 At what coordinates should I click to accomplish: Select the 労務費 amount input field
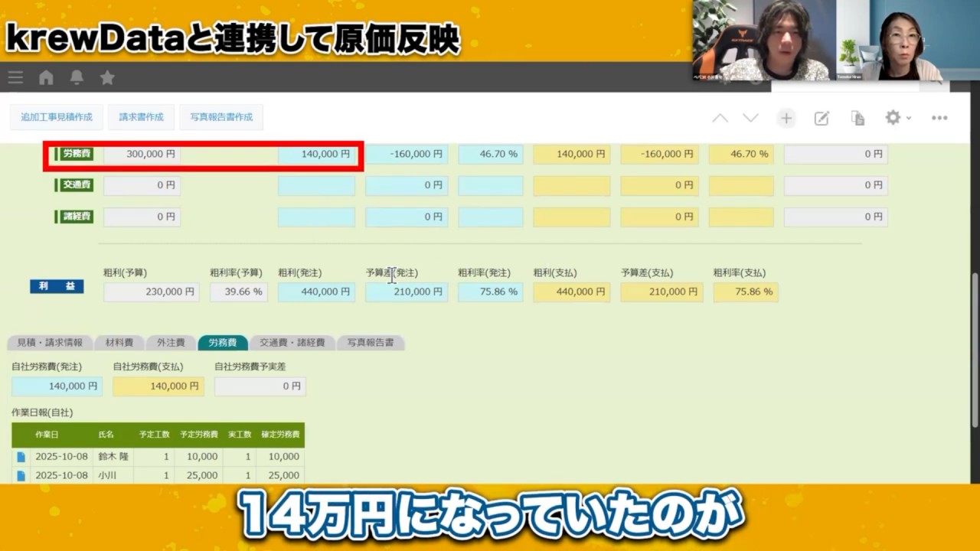[x=142, y=154]
